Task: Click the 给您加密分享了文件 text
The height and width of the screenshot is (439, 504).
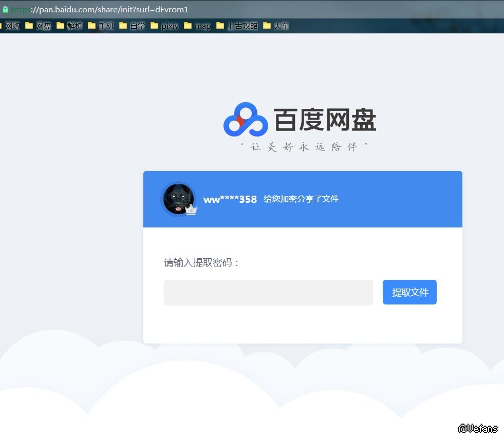Action: tap(301, 199)
